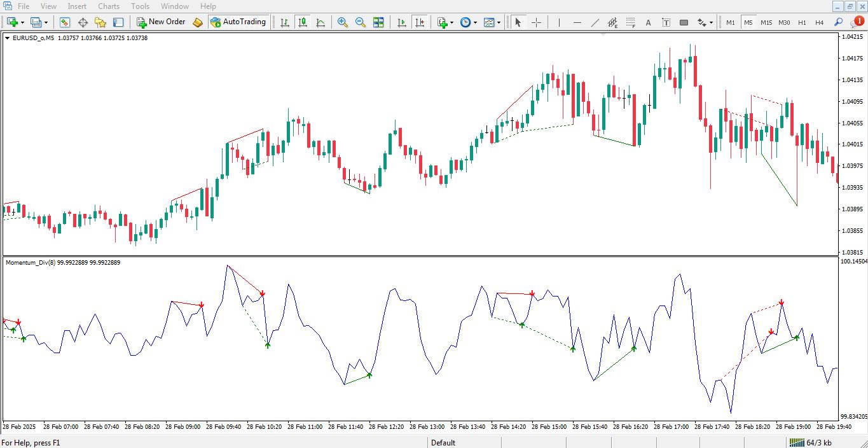Select the Crosshair tool
Screen dimensions: 868x448
pyautogui.click(x=536, y=22)
